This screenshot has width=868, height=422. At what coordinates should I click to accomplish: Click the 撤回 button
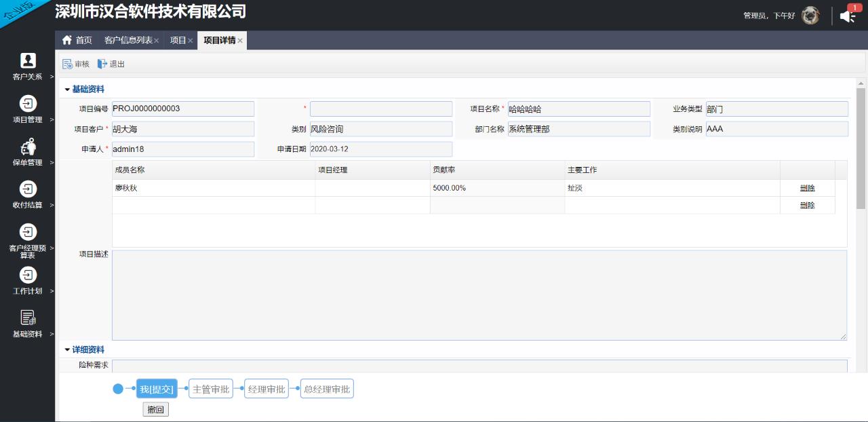click(x=156, y=410)
